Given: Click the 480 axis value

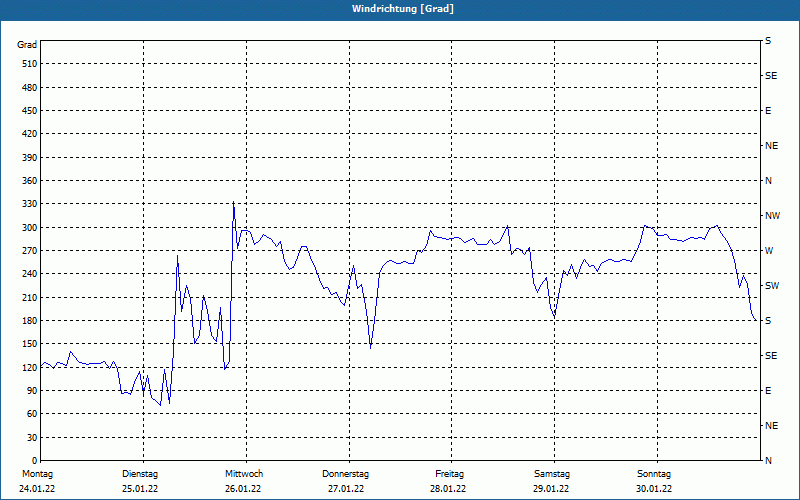Looking at the screenshot, I should click(x=30, y=88).
